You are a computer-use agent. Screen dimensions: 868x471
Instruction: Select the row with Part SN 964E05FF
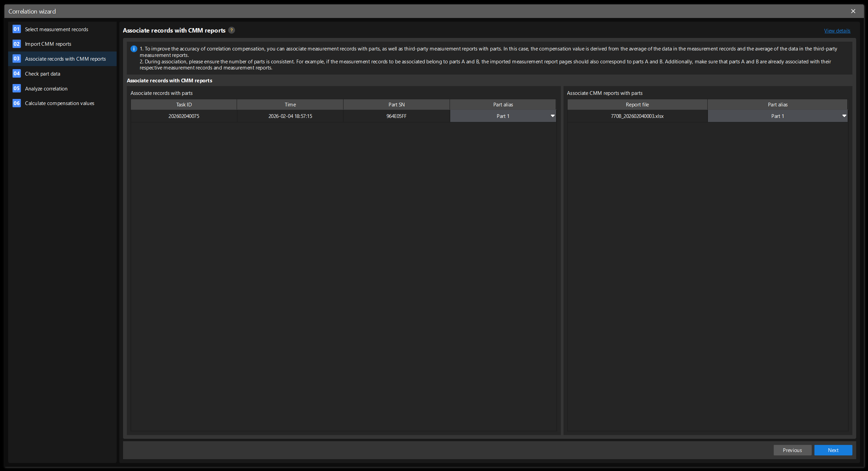[396, 116]
